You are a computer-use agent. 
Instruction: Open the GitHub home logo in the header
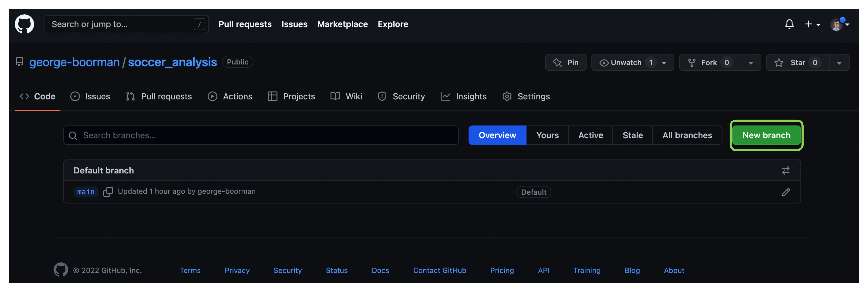[x=24, y=24]
